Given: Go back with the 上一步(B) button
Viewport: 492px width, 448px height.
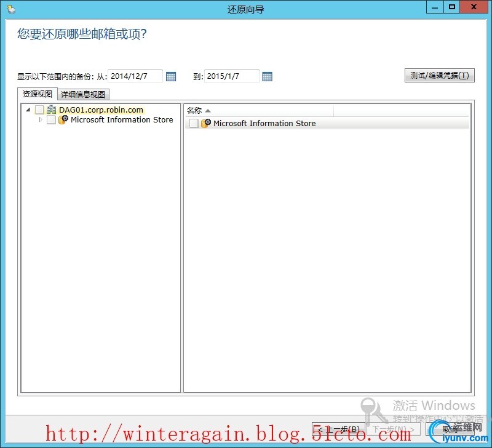Looking at the screenshot, I should (x=338, y=429).
